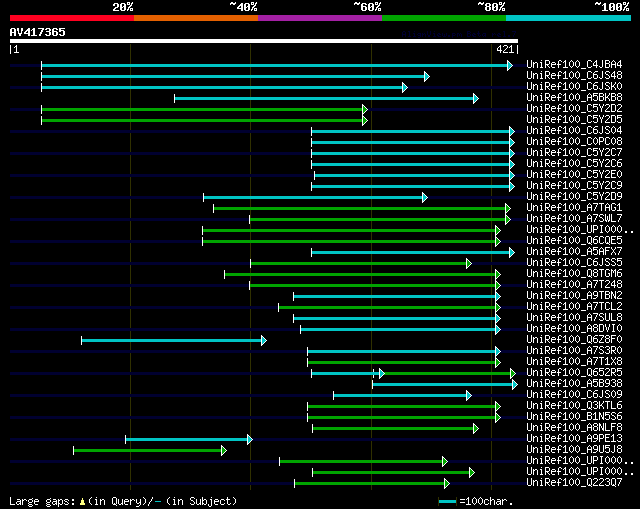Click the ~100% identity label
The width and height of the screenshot is (640, 509).
click(611, 7)
